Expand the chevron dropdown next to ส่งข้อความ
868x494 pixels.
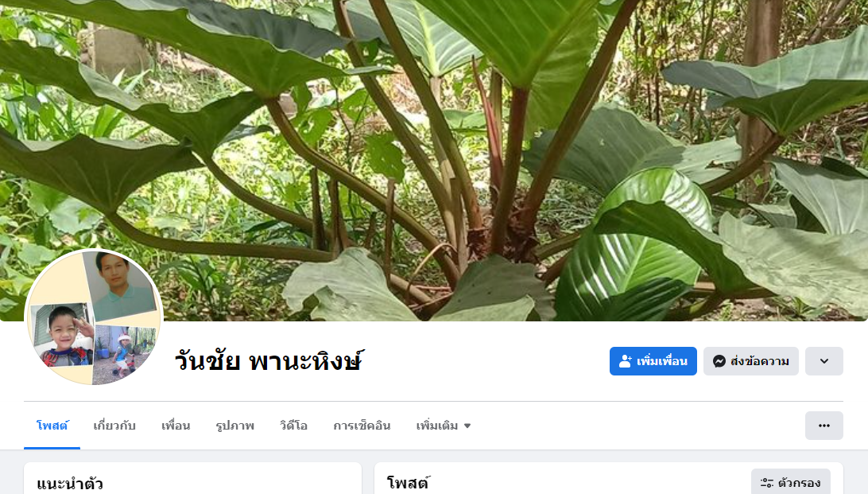pos(823,361)
